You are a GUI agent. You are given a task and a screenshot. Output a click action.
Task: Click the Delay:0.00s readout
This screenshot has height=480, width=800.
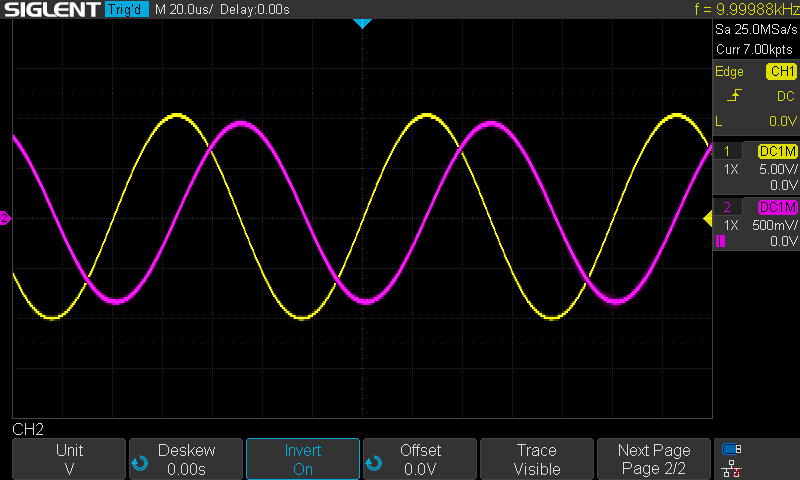(255, 9)
